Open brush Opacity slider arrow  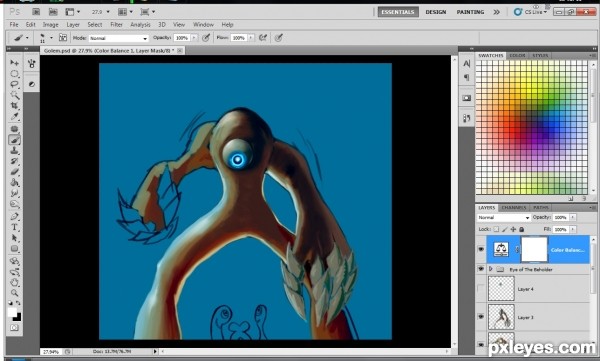(194, 38)
